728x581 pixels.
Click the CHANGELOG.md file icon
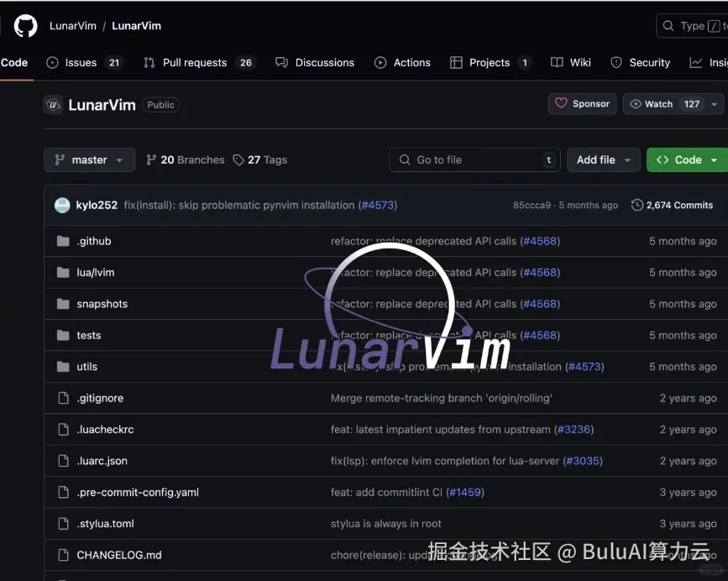63,555
